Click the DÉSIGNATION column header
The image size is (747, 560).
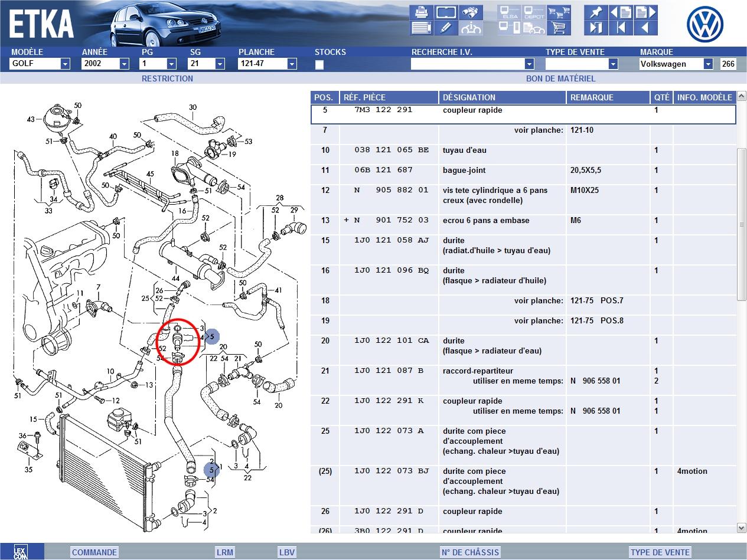(x=503, y=97)
